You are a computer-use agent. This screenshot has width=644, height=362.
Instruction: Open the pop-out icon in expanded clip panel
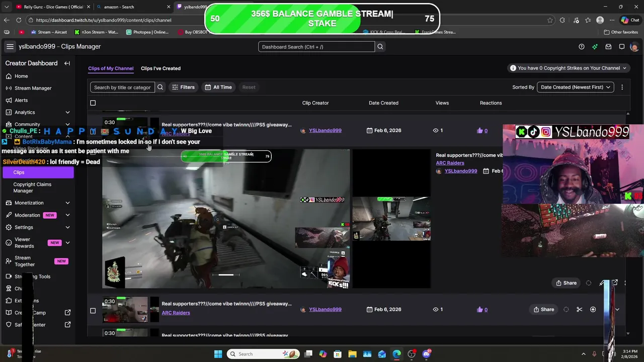pyautogui.click(x=615, y=283)
